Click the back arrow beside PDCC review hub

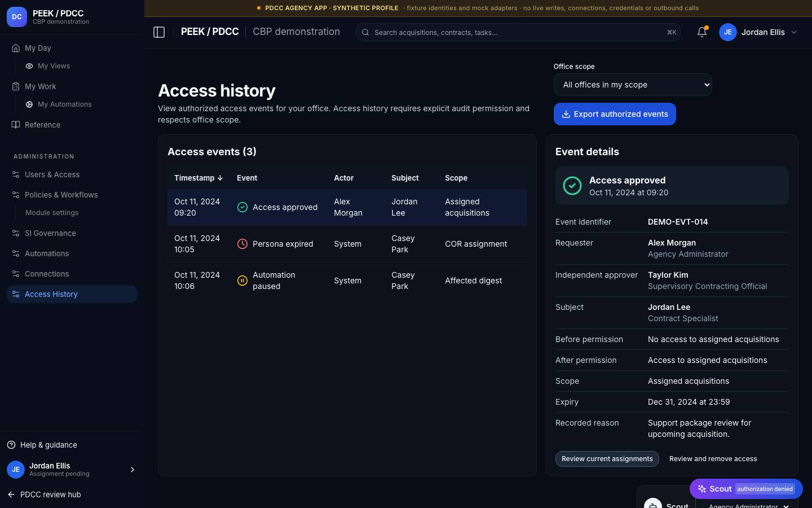point(11,494)
